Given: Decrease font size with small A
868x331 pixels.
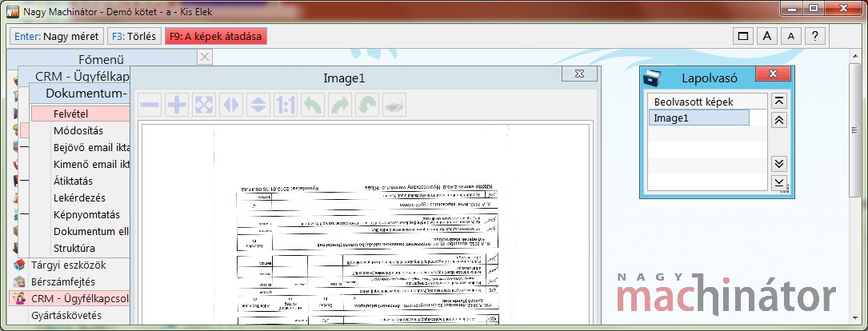Looking at the screenshot, I should click(x=791, y=37).
